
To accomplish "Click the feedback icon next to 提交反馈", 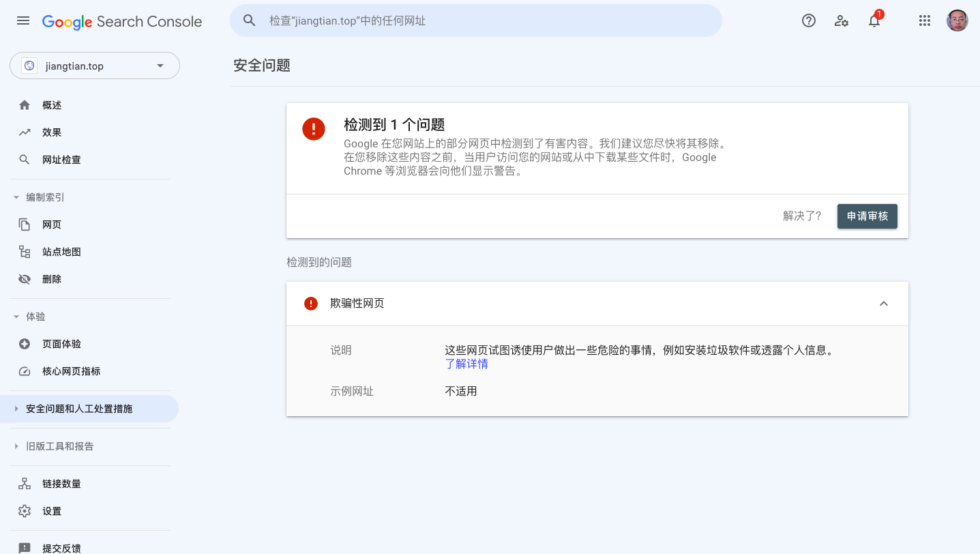I will click(25, 548).
